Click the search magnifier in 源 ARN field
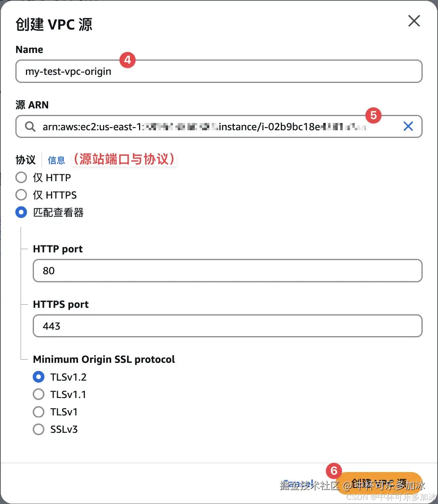The image size is (438, 504). (x=30, y=127)
